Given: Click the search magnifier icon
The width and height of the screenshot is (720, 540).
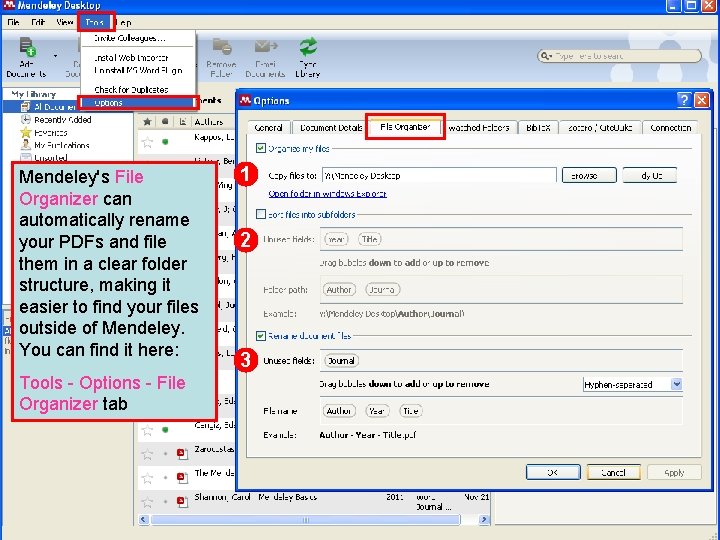Looking at the screenshot, I should tap(546, 56).
